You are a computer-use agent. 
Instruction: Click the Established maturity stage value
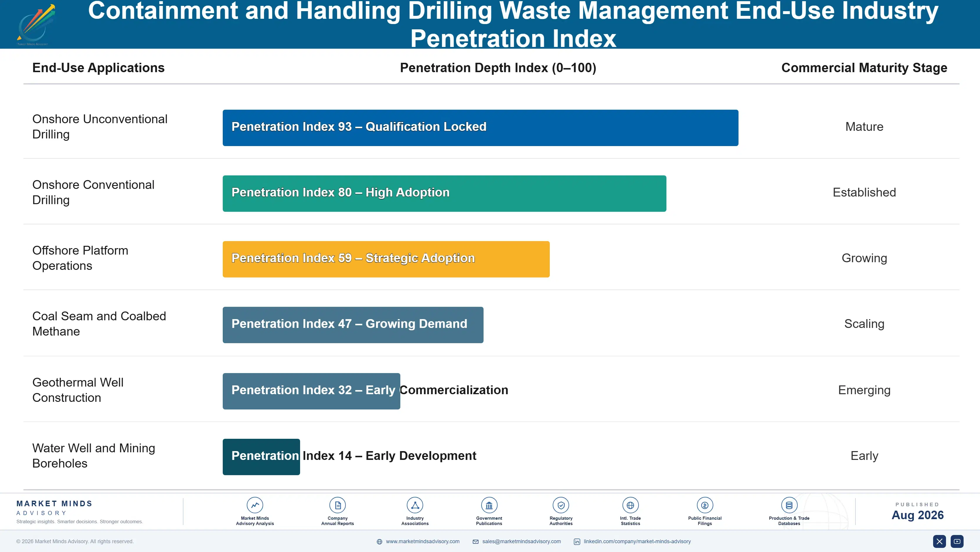(x=864, y=192)
